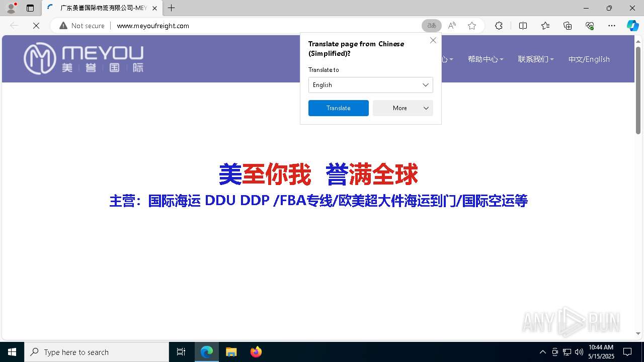The image size is (644, 362).
Task: Click the page vertical scrollbar thumb
Action: (638, 90)
